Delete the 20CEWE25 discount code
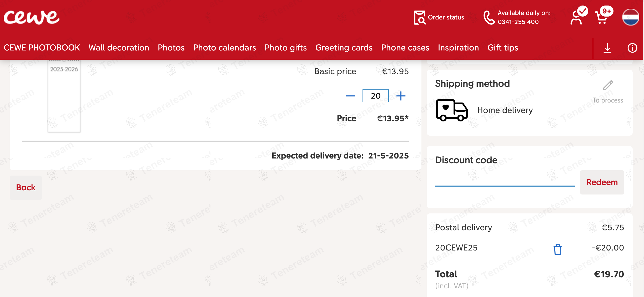Screen dimensions: 644x297 [x=557, y=249]
